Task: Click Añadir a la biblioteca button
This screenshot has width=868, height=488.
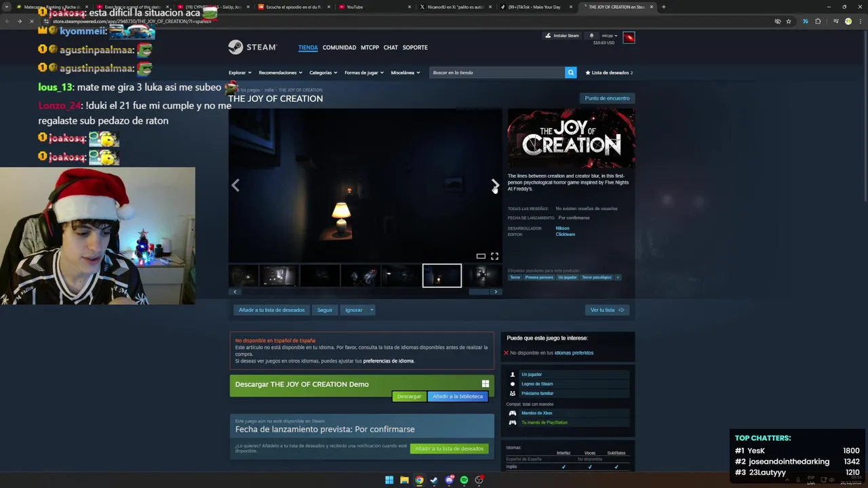Action: click(458, 396)
